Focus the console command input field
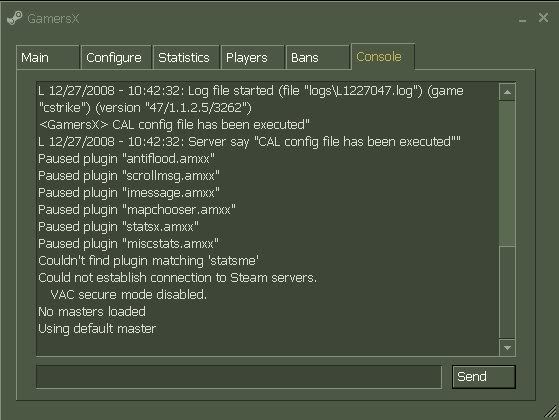Image resolution: width=559 pixels, height=420 pixels. (x=239, y=377)
